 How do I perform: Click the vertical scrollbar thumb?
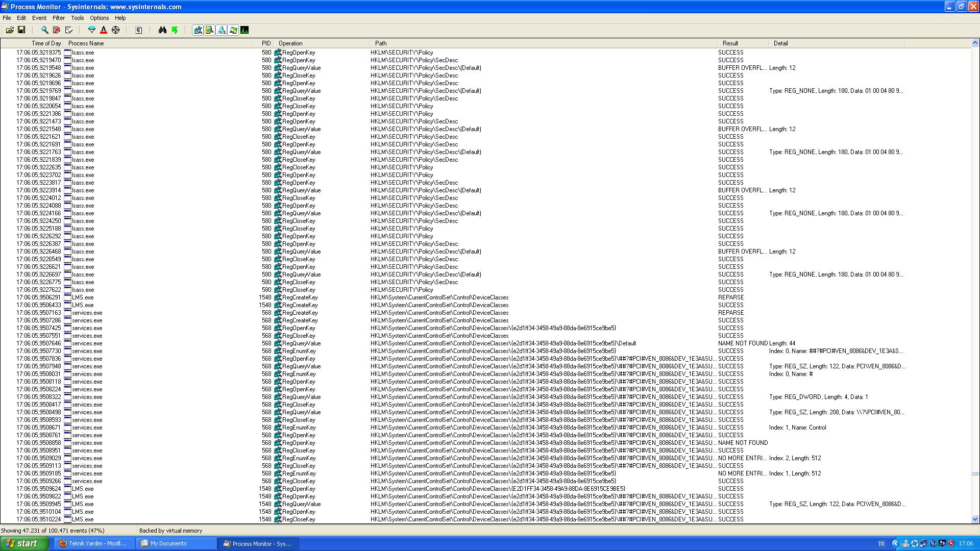(x=975, y=473)
